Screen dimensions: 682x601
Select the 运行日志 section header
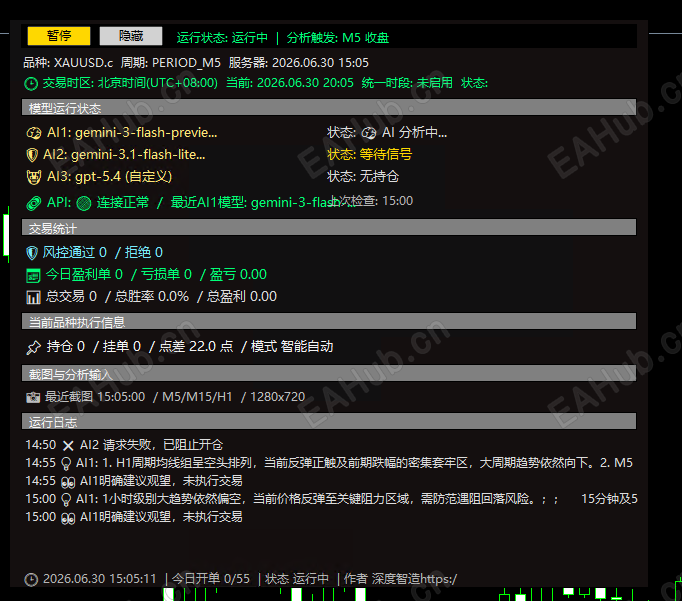329,421
